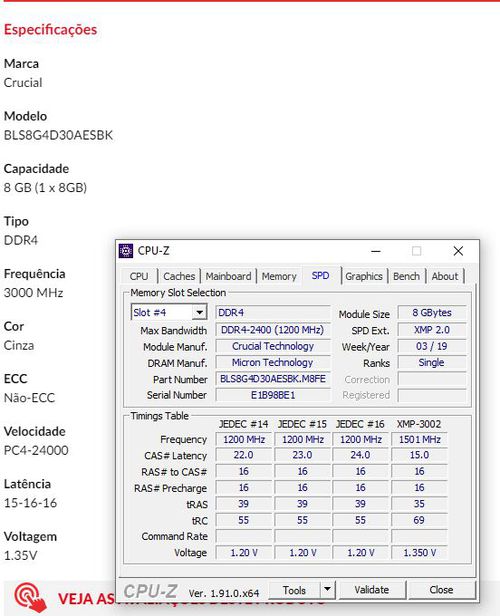Click the JEDEC #14 CAS# Latency 22.0 cell
Viewport: 500px width, 616px height.
tap(244, 455)
